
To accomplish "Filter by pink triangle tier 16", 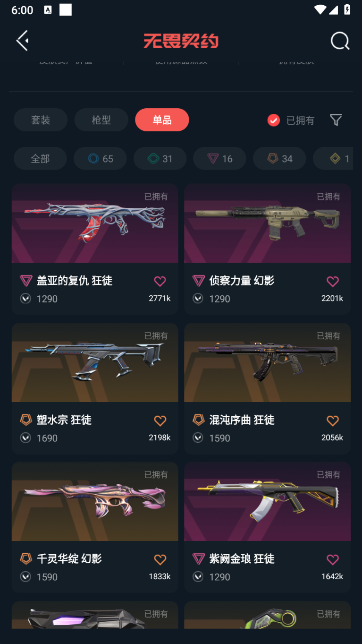I will click(x=219, y=159).
